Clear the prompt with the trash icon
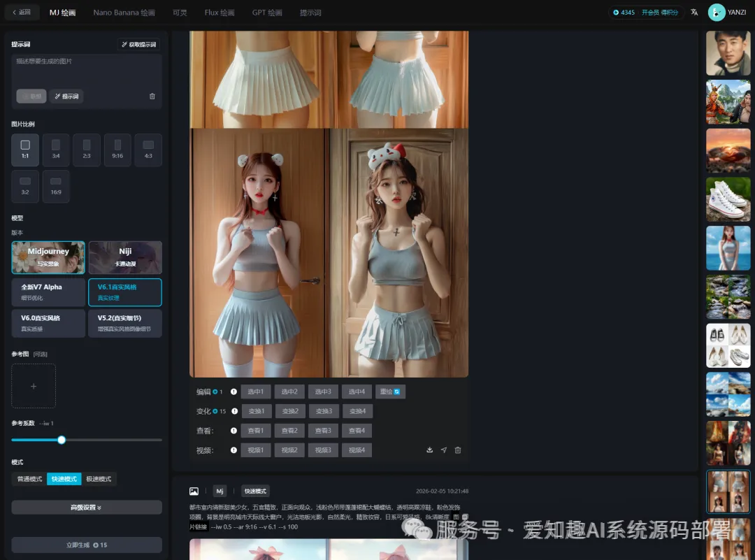Screen dimensions: 755x560 pos(152,96)
